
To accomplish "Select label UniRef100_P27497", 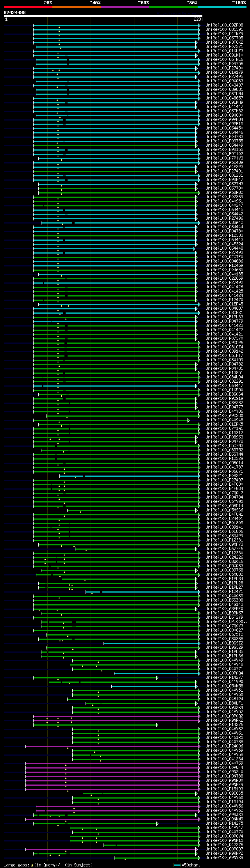I will (224, 480).
